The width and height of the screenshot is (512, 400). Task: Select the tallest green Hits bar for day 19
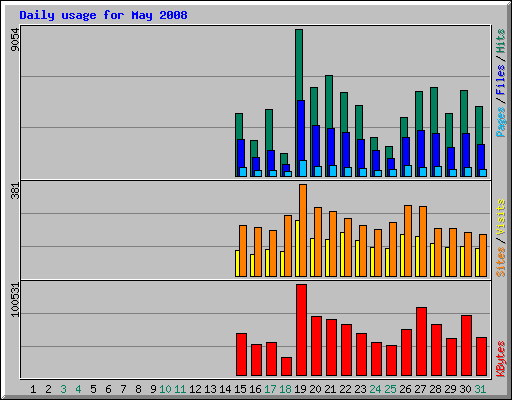(299, 65)
